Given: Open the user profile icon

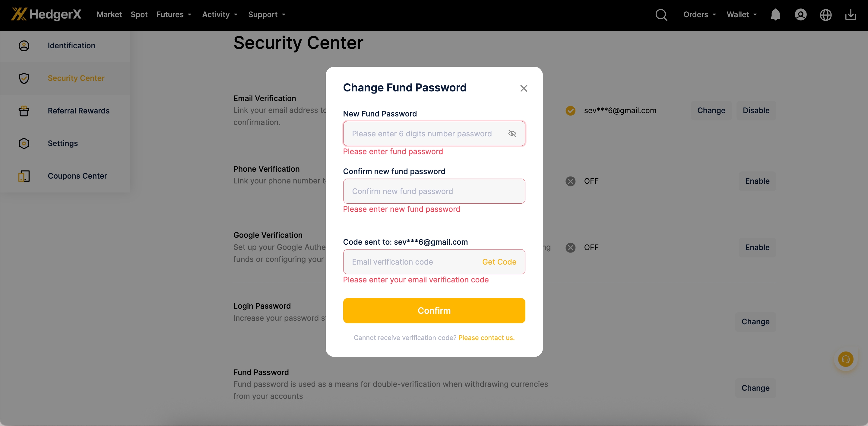Looking at the screenshot, I should pos(800,15).
